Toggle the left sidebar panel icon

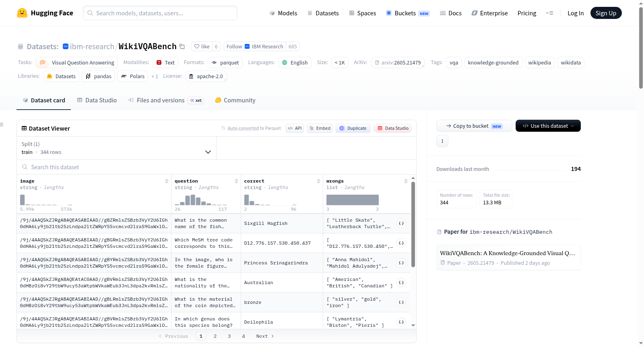2,125
